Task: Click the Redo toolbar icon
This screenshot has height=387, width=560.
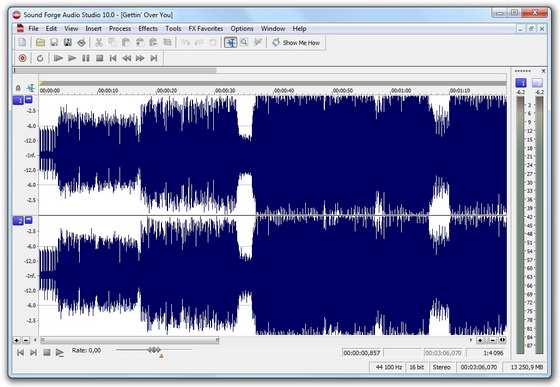Action: pos(199,42)
